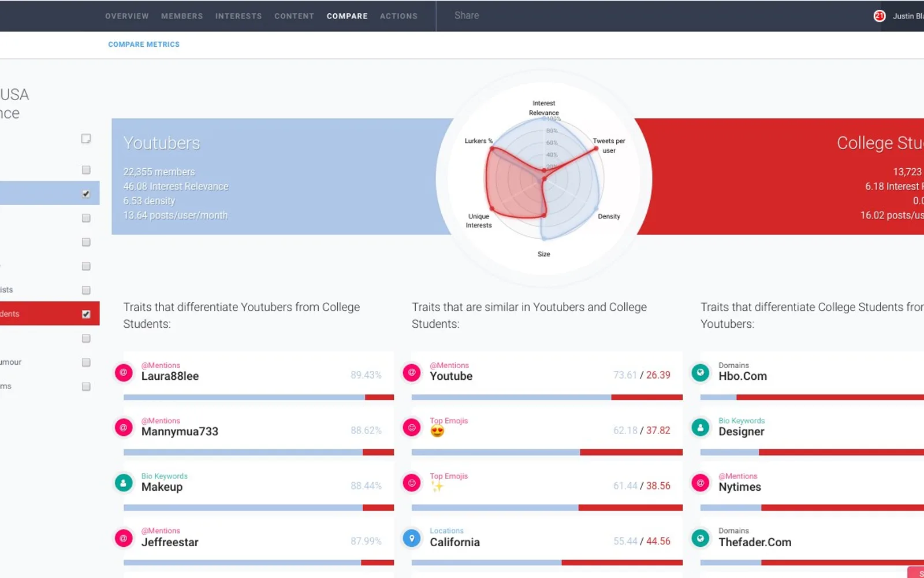Click the location pin icon beside California

[412, 539]
